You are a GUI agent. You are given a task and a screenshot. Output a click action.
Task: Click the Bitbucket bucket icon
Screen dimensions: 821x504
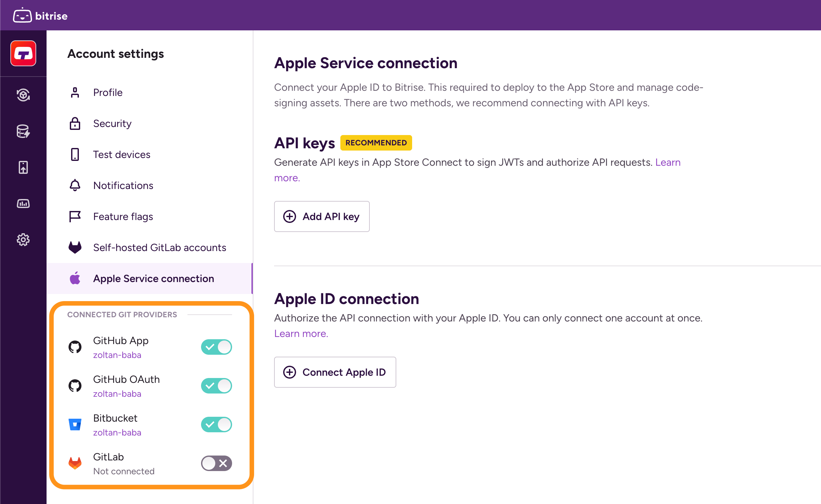(x=75, y=424)
